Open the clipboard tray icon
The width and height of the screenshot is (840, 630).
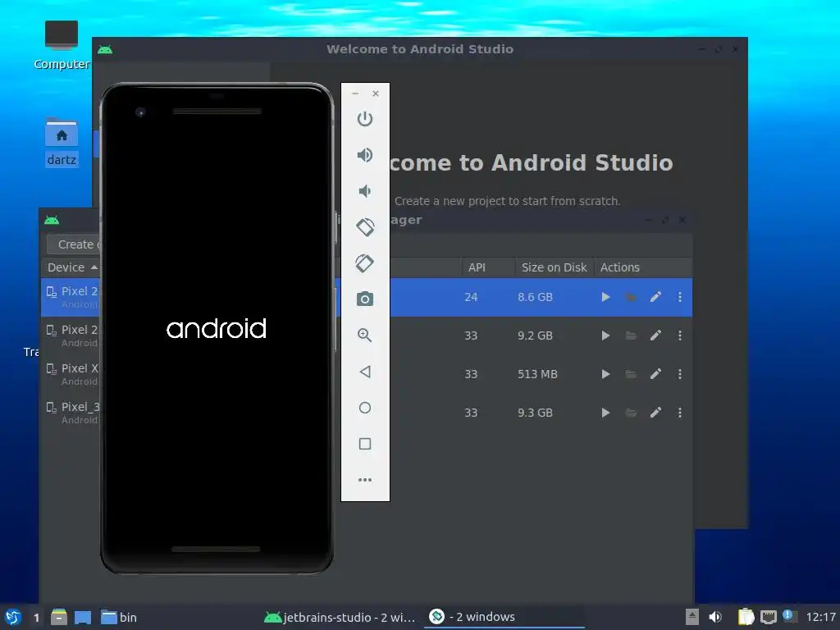pos(746,617)
